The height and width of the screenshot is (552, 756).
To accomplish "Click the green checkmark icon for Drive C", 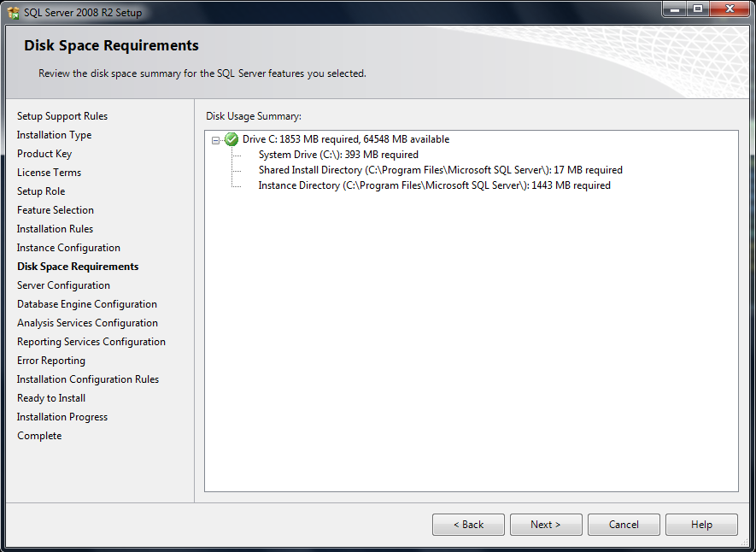I will coord(231,139).
